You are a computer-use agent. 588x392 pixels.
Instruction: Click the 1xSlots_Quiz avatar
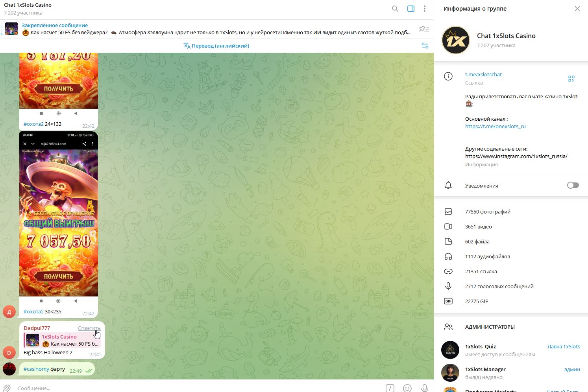coord(450,350)
